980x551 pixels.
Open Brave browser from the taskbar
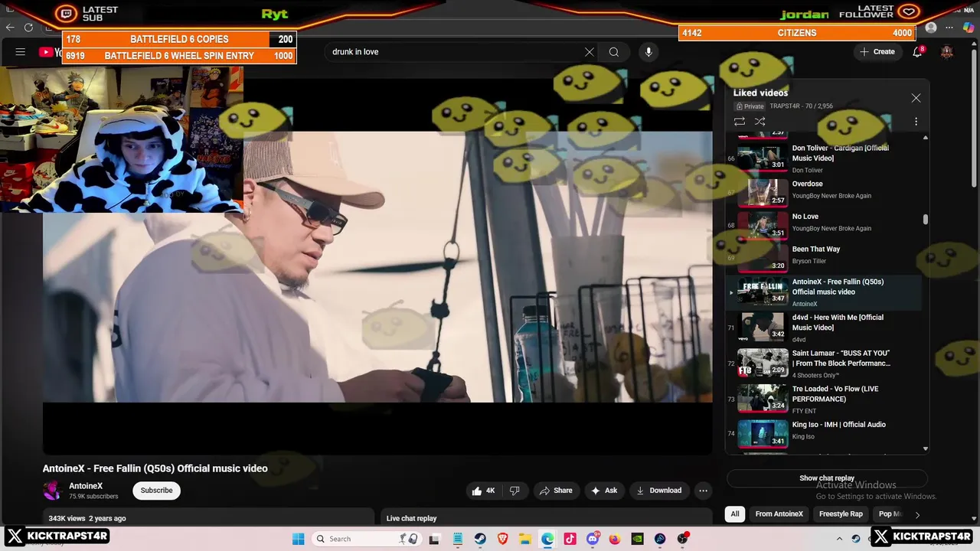click(502, 539)
